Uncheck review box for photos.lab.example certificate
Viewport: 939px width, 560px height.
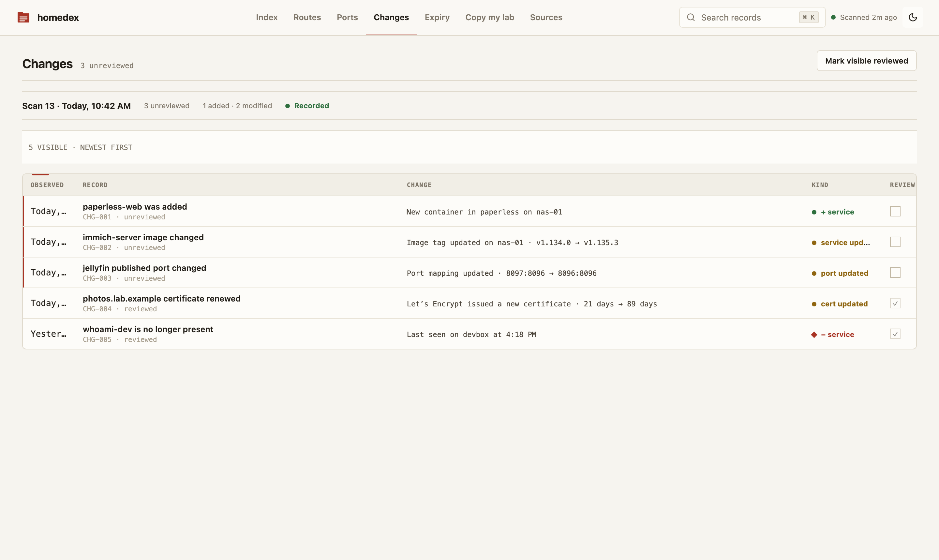pyautogui.click(x=895, y=303)
